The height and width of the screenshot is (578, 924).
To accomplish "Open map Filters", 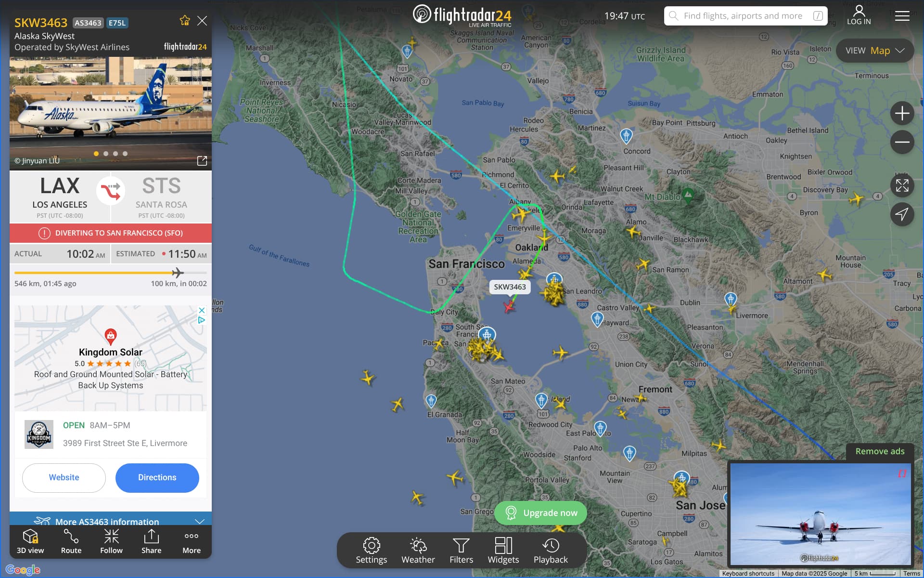I will tap(461, 551).
